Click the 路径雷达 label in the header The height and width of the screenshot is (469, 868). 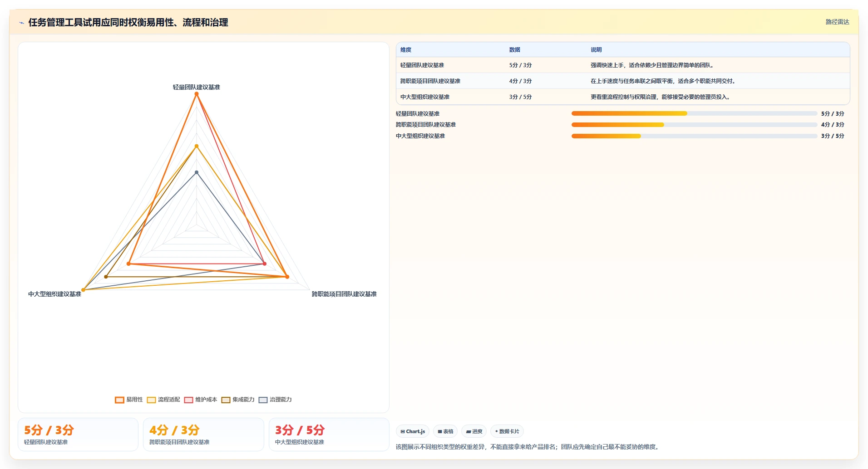click(837, 22)
